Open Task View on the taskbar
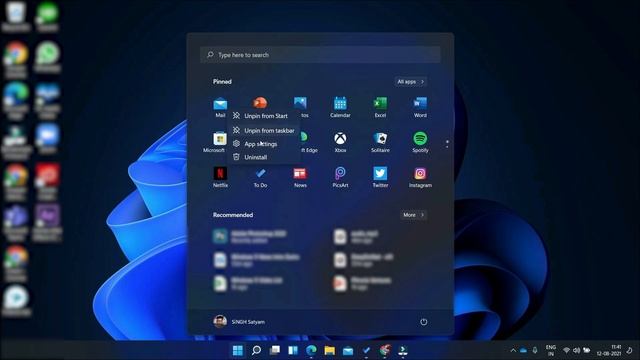 (x=275, y=350)
